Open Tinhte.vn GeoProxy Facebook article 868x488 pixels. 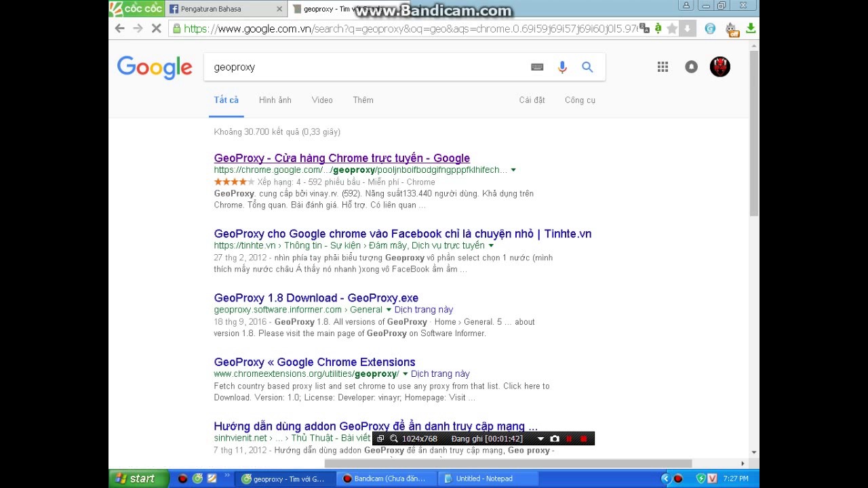click(x=403, y=233)
